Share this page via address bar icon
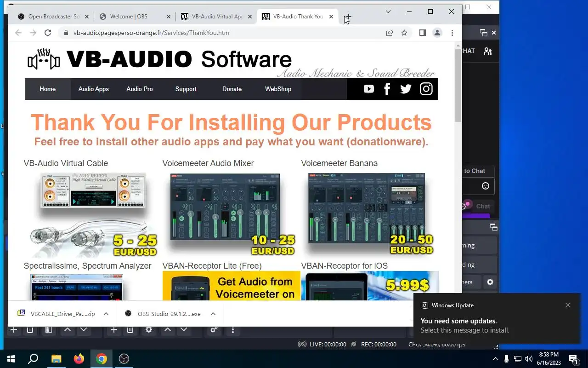 pos(390,33)
